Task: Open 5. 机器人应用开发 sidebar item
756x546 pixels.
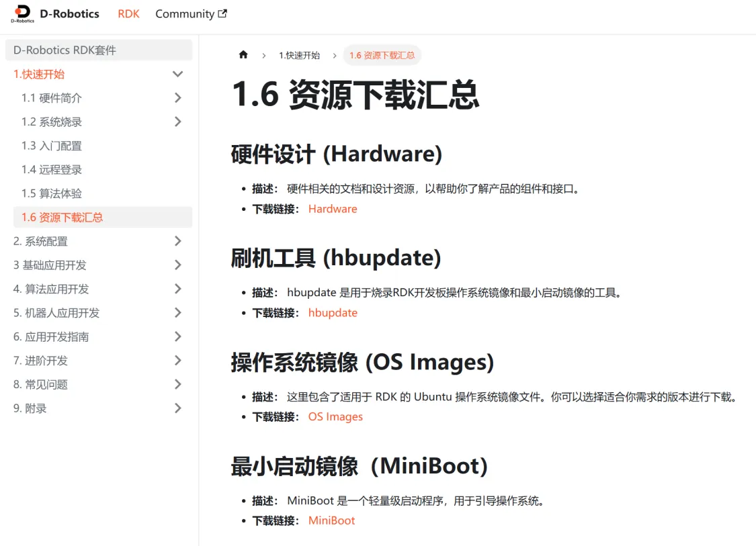Action: (56, 313)
